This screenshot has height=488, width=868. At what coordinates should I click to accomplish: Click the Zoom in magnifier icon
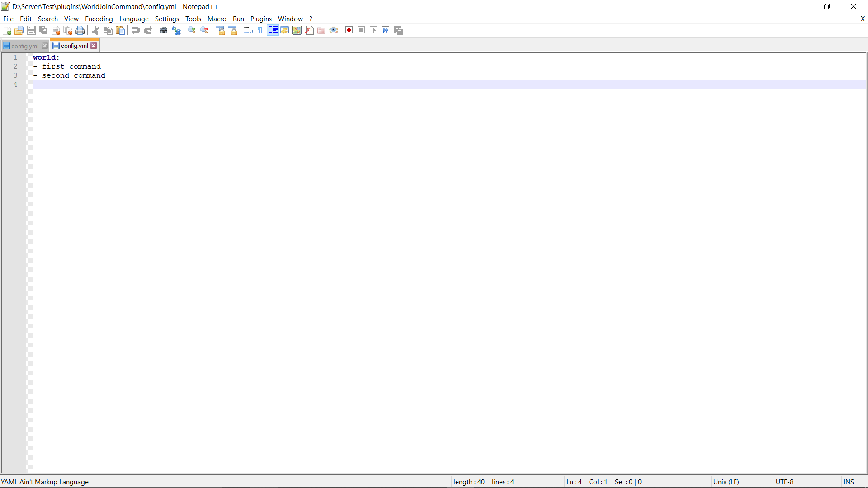(x=192, y=30)
